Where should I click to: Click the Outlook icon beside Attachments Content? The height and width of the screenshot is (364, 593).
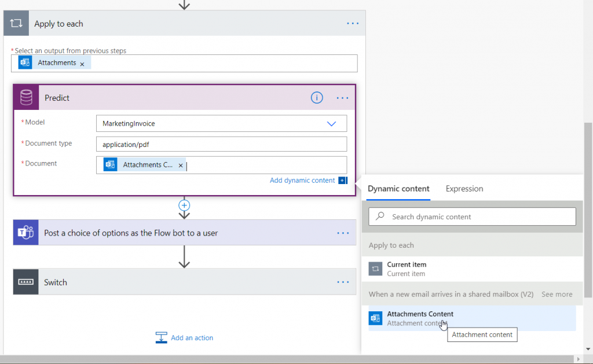pyautogui.click(x=376, y=318)
